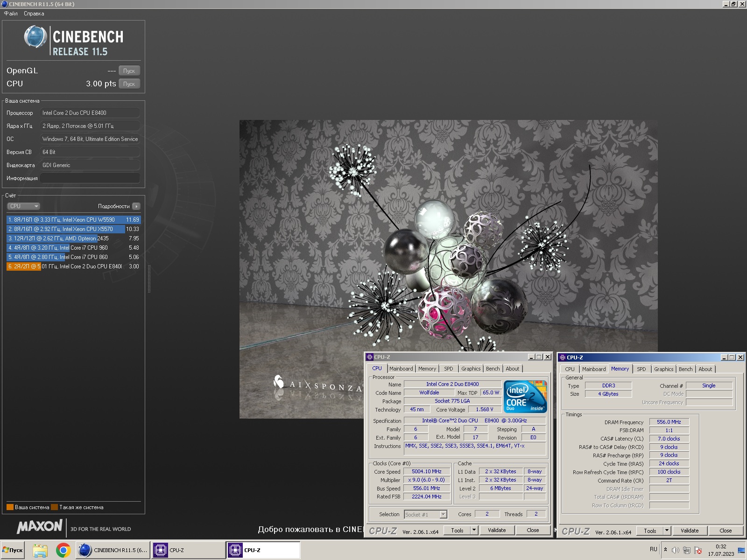
Task: Click the volume speaker tray icon
Action: [x=675, y=550]
